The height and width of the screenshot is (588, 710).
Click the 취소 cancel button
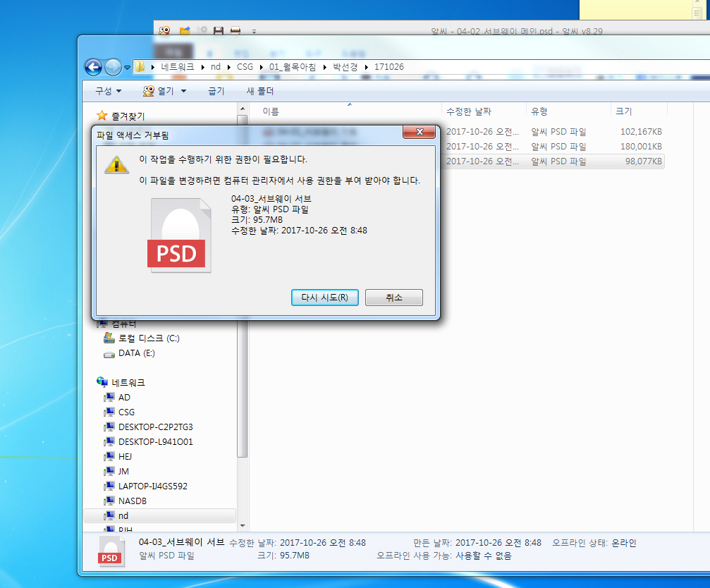pyautogui.click(x=394, y=298)
